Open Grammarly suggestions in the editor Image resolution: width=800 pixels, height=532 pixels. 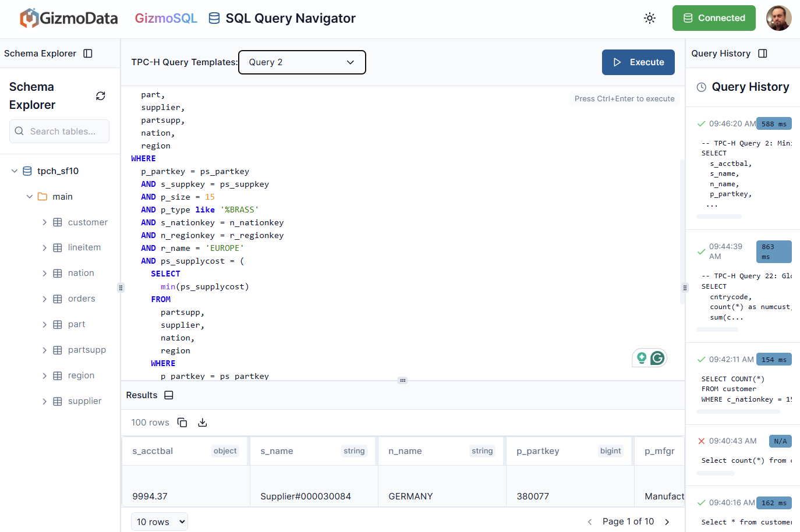[x=657, y=357]
